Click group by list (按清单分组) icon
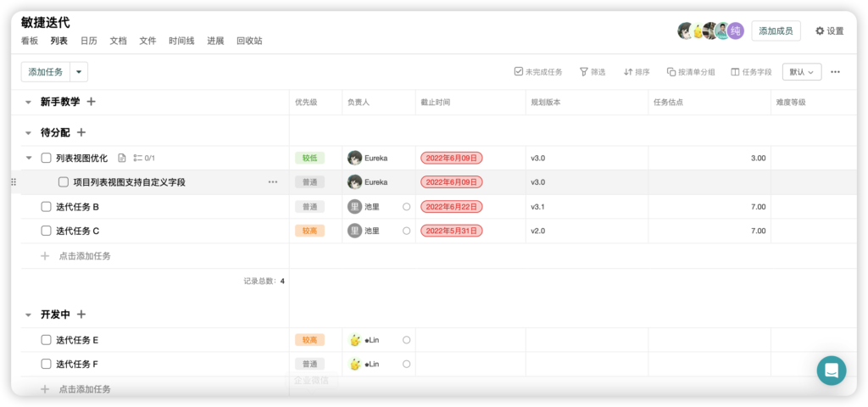This screenshot has width=868, height=407. point(671,72)
